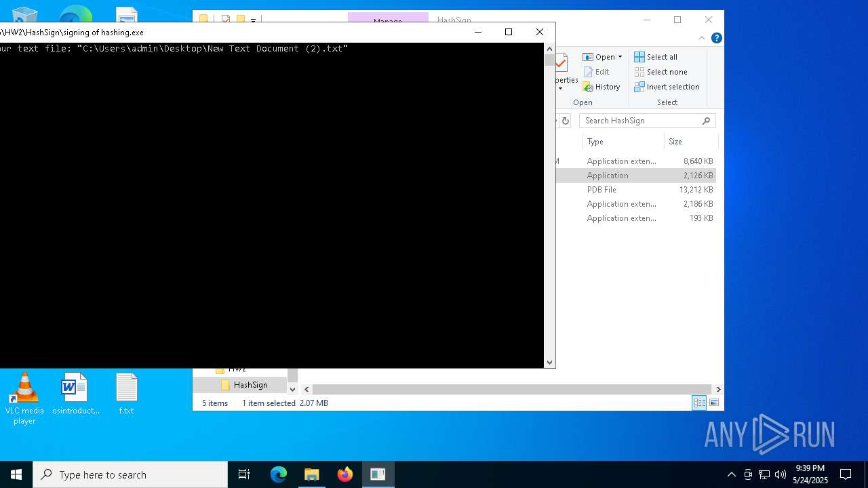
Task: Open osintroduct Word document on desktop
Action: tap(75, 394)
